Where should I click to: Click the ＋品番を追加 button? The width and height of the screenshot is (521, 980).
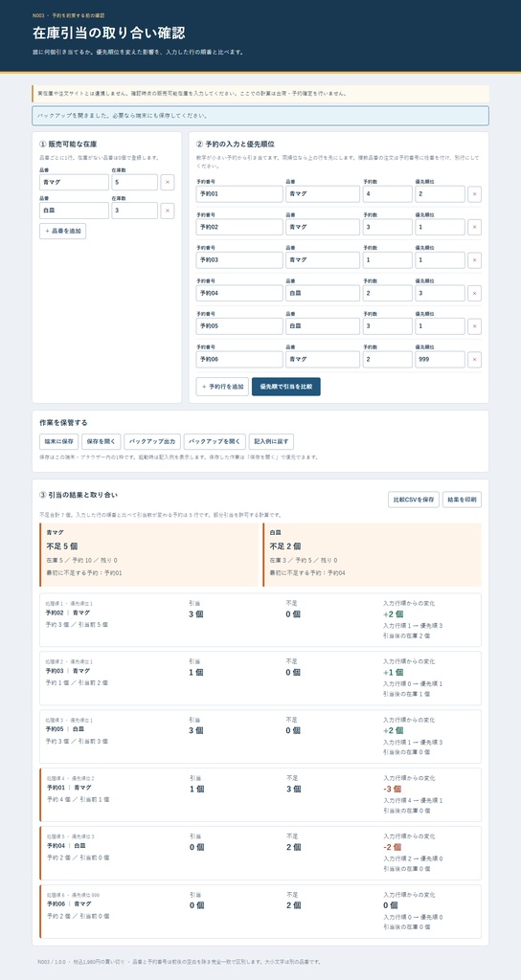coord(62,231)
